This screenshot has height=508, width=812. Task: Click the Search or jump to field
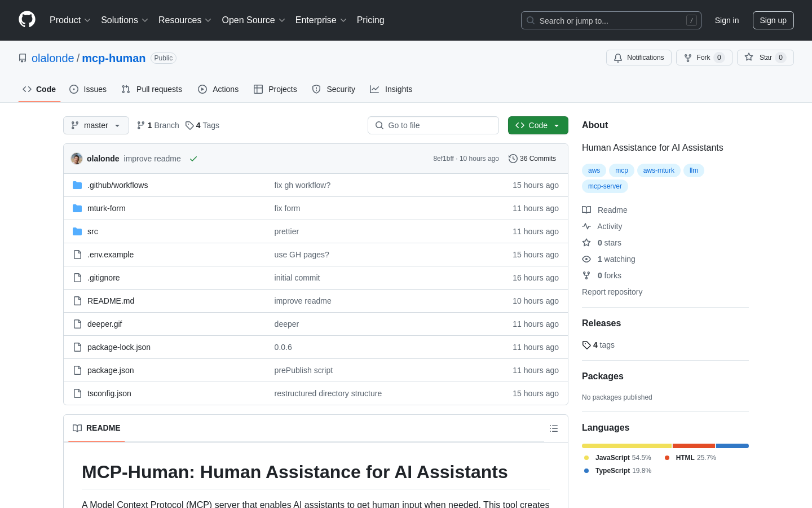coord(611,20)
